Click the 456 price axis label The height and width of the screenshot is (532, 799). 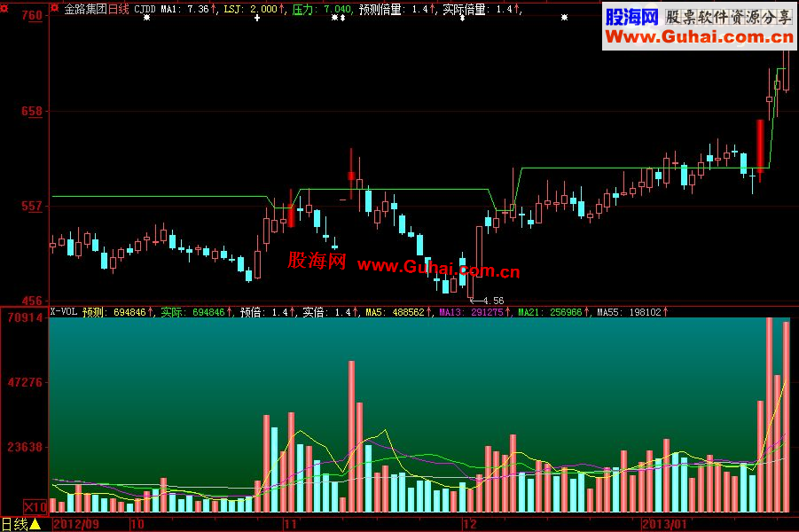(32, 301)
